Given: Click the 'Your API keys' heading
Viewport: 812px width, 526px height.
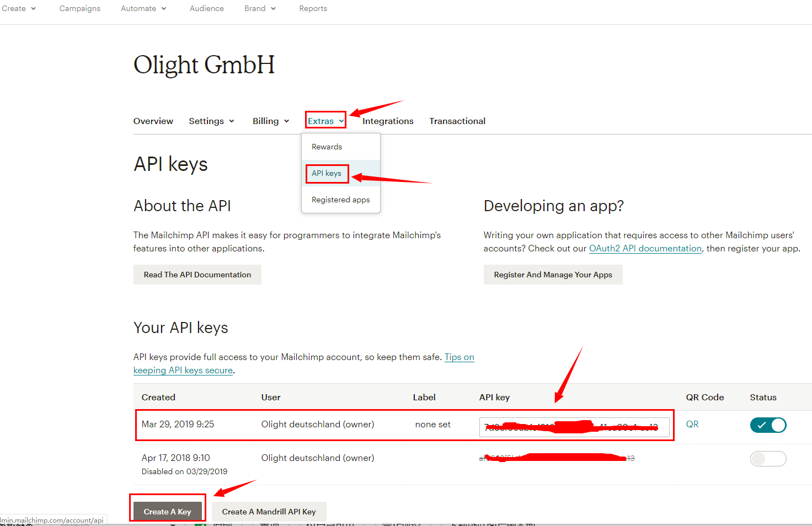Looking at the screenshot, I should [181, 328].
